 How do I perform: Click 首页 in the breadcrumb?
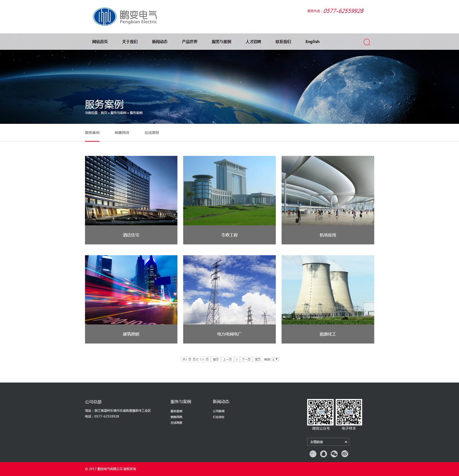coord(104,113)
